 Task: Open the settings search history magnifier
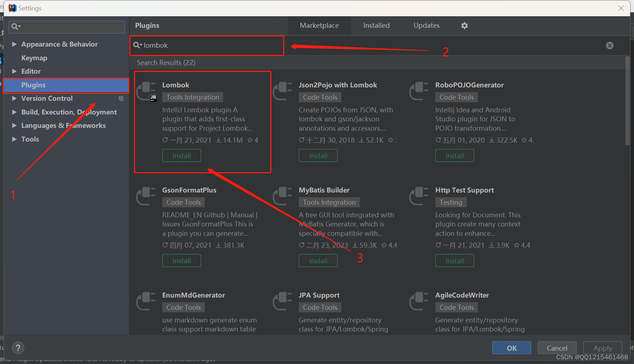click(x=16, y=26)
